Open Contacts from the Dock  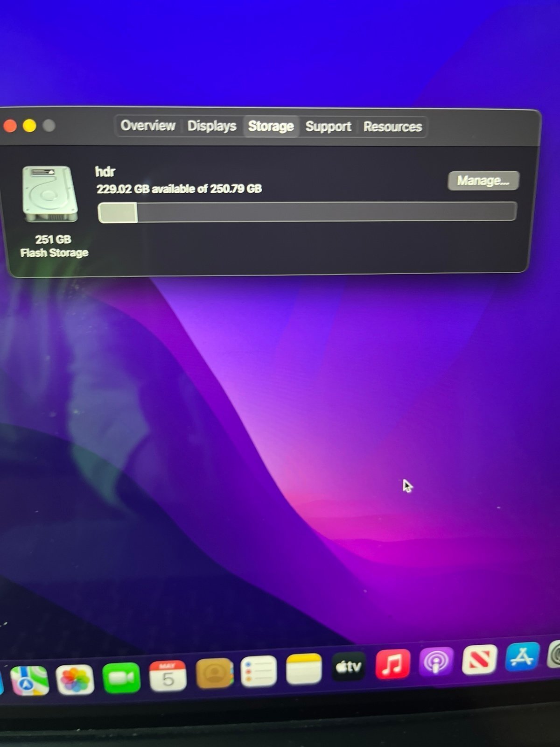pyautogui.click(x=214, y=673)
